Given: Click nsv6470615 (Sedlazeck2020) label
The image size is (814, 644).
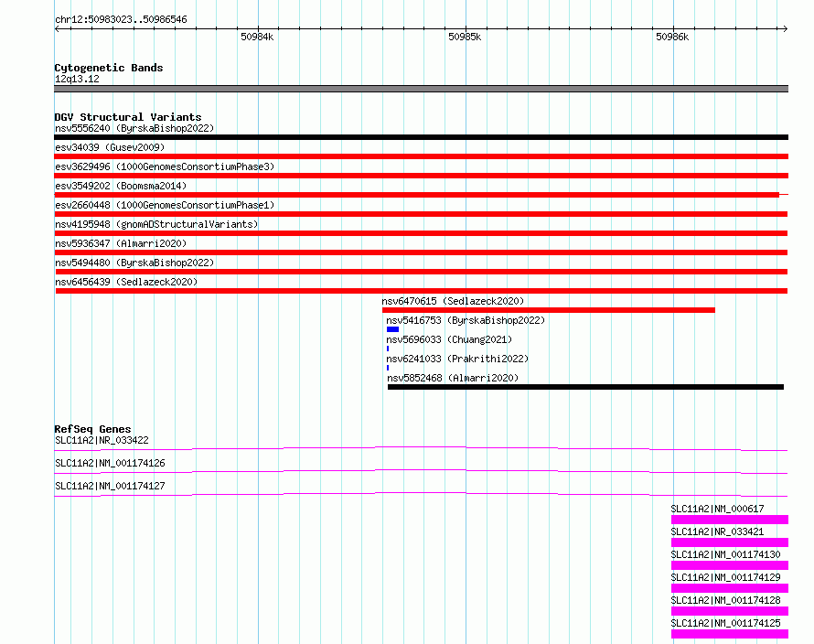Looking at the screenshot, I should [453, 301].
